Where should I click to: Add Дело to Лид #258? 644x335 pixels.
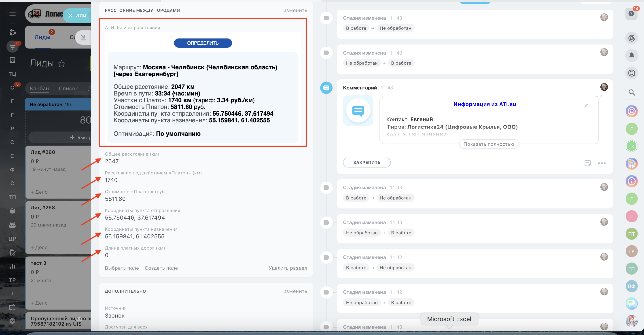39,248
